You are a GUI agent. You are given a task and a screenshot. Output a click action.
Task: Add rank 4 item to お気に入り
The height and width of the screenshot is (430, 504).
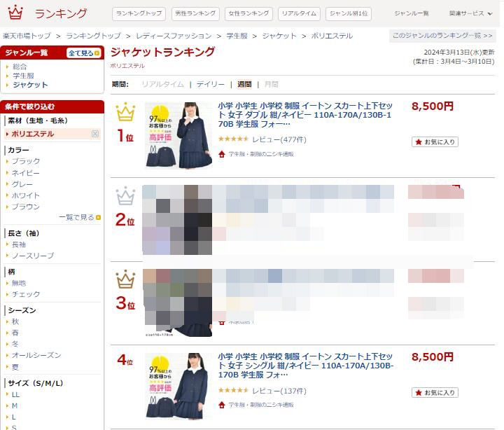pos(435,393)
